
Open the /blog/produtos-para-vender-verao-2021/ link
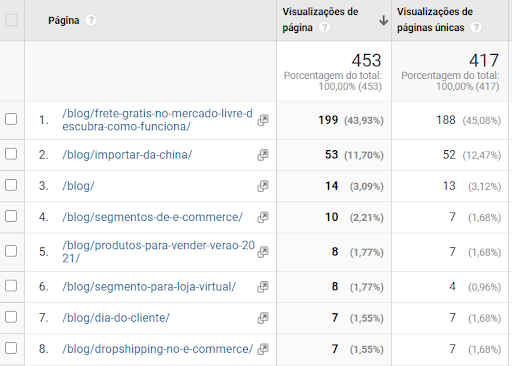click(158, 252)
